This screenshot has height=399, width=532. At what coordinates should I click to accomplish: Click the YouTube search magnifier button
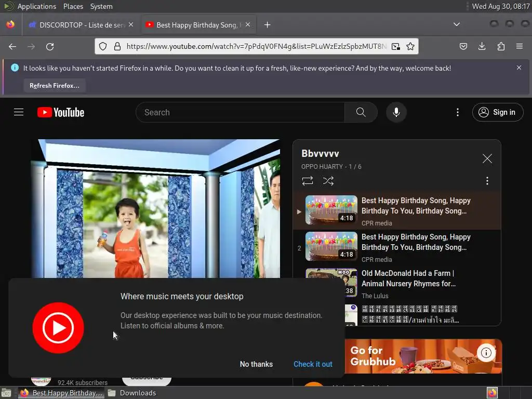click(361, 112)
